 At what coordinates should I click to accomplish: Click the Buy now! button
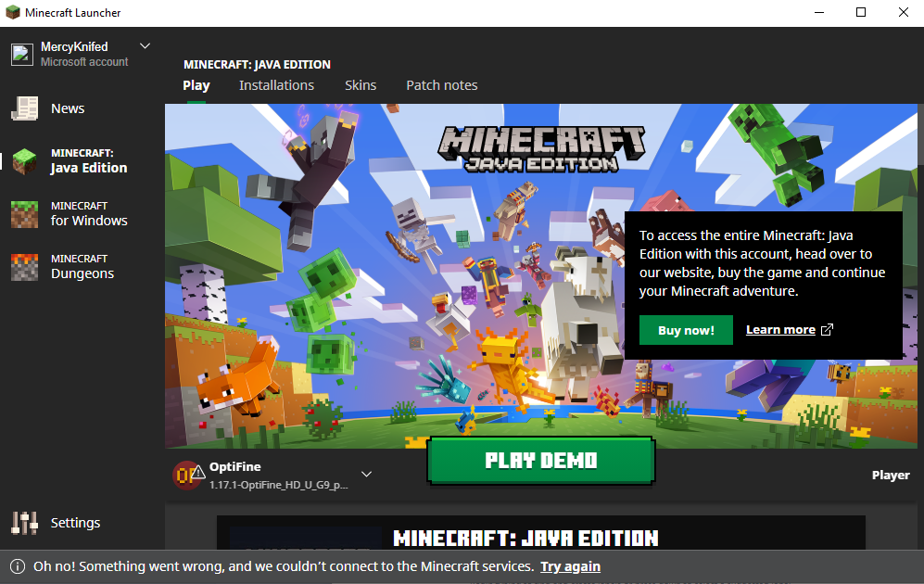[x=686, y=330]
